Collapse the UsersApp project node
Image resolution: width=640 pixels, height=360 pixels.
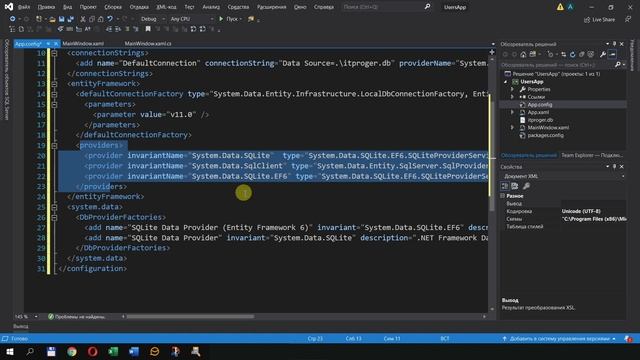click(506, 82)
